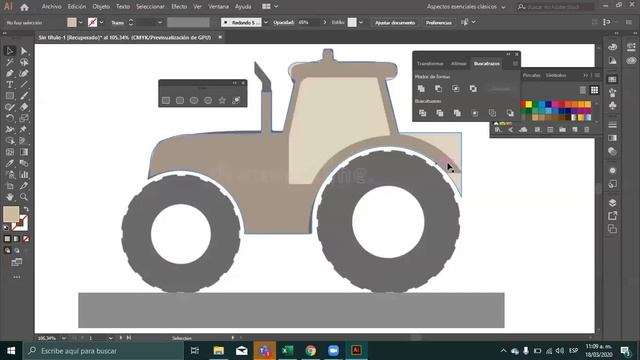Open zoom level dropdown in status bar
Image resolution: width=640 pixels, height=360 pixels.
64,338
